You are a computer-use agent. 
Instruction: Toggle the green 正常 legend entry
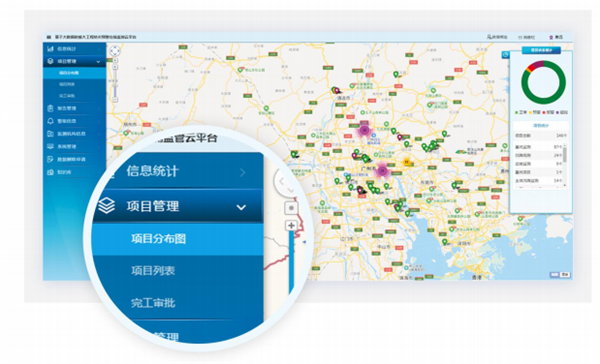coord(521,113)
